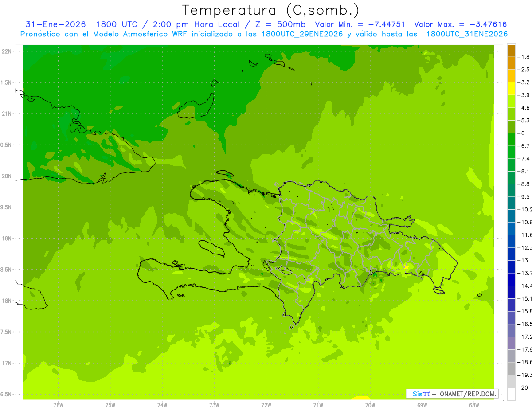Click the "72W" longitude label
Screen dimensions: 532x411
pos(266,405)
